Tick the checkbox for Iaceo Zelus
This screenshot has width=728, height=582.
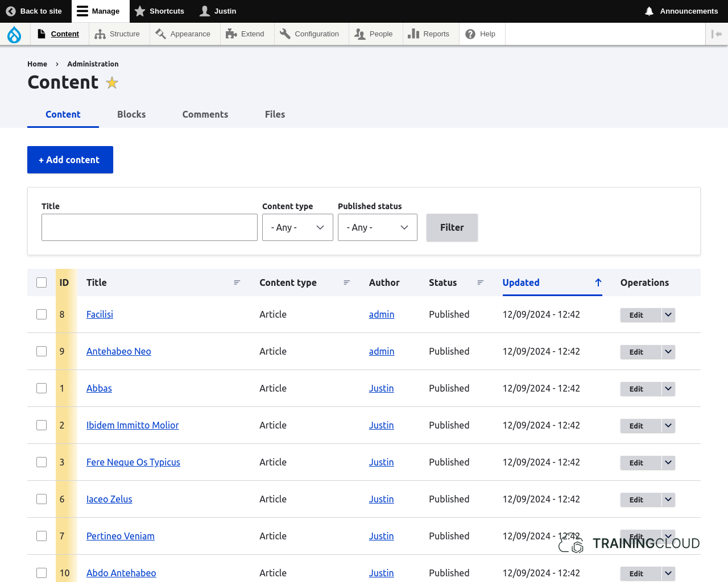(x=42, y=499)
